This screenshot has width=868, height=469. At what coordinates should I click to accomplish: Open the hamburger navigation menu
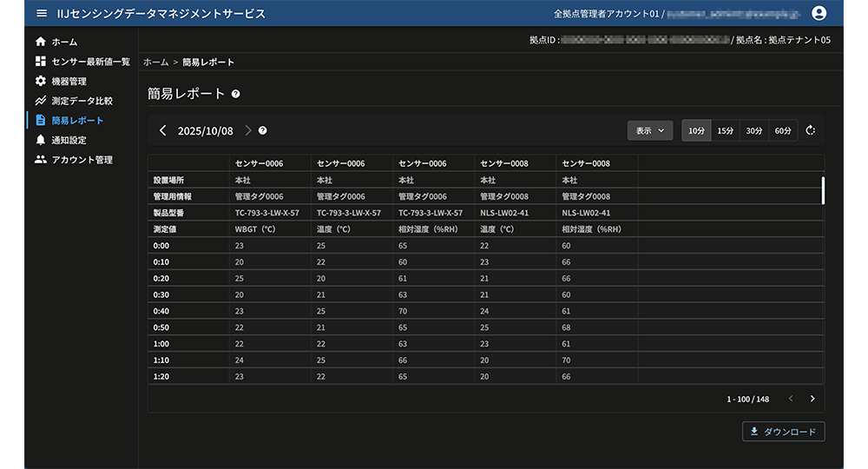coord(42,13)
